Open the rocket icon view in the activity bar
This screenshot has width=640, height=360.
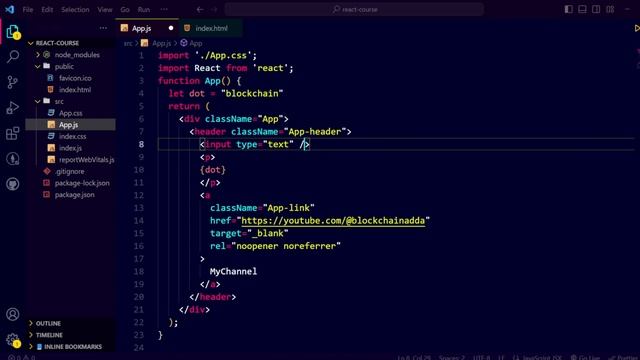point(13,158)
